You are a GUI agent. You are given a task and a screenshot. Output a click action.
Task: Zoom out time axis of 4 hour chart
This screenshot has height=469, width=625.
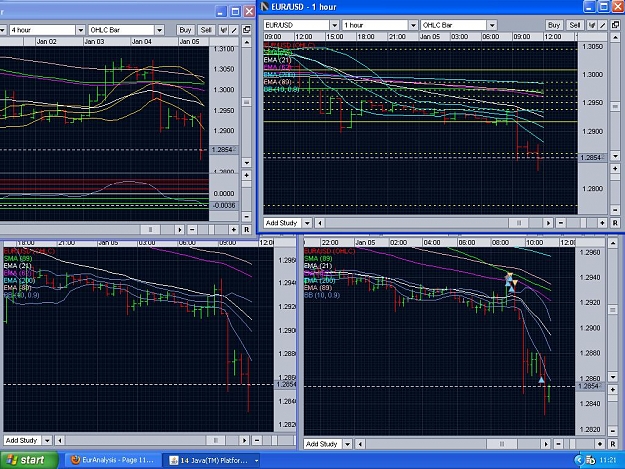[192, 230]
